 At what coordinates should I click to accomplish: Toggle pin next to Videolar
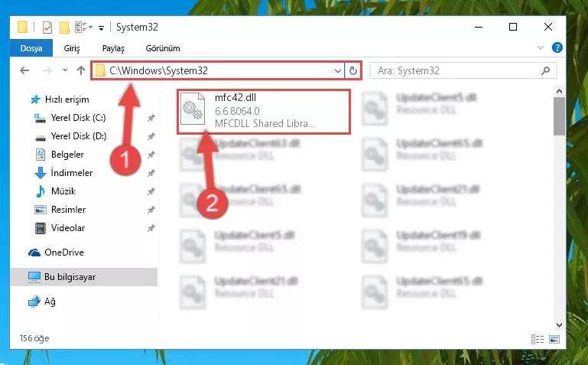151,228
